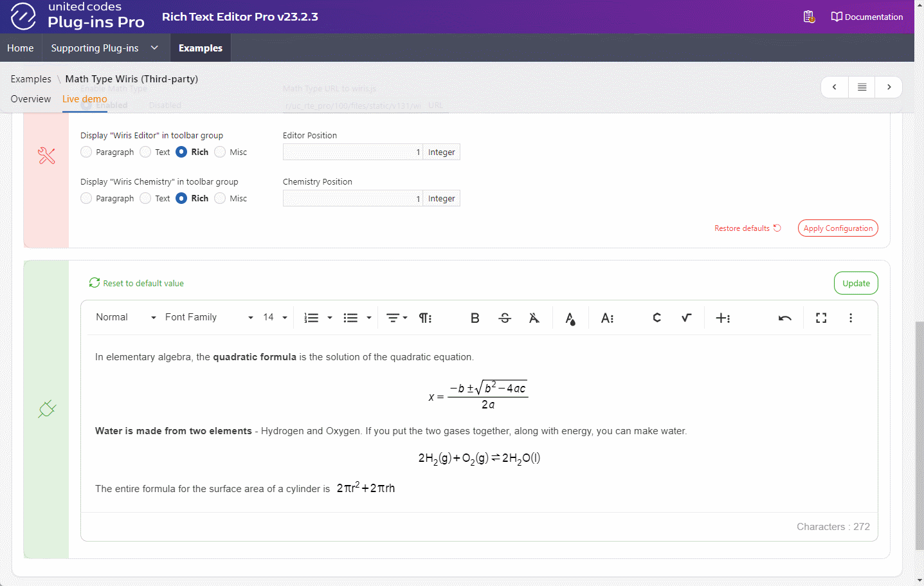The image size is (924, 586).
Task: Switch to the Live demo tab
Action: coord(85,99)
